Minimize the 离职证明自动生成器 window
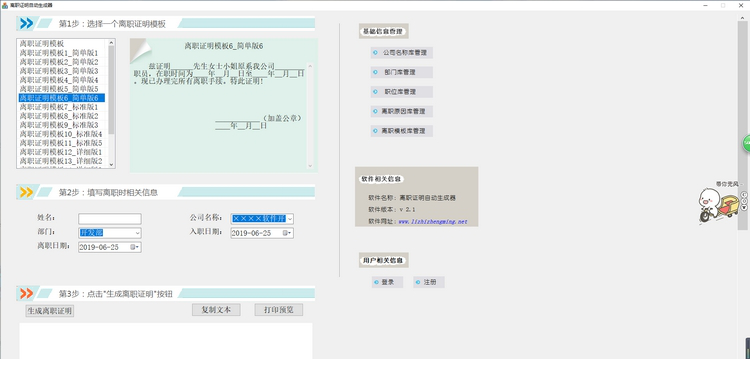 [x=706, y=5]
